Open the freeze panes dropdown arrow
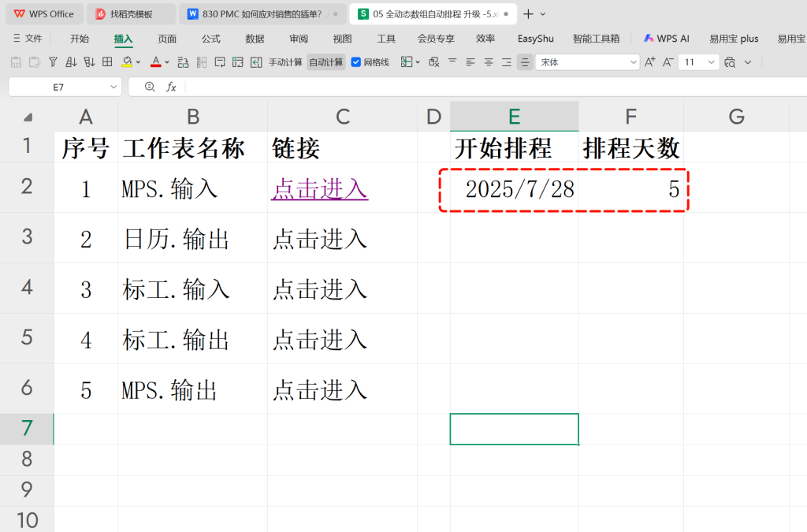Image resolution: width=807 pixels, height=532 pixels. 418,62
